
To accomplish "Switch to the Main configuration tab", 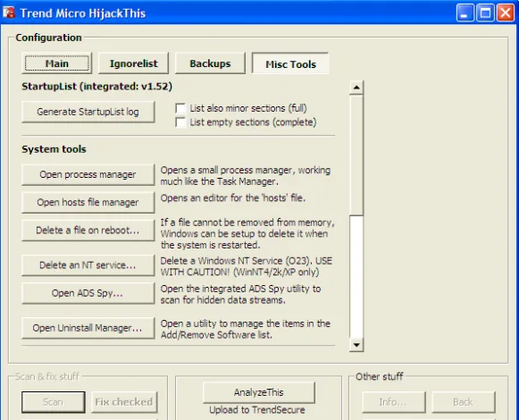I will pos(56,63).
